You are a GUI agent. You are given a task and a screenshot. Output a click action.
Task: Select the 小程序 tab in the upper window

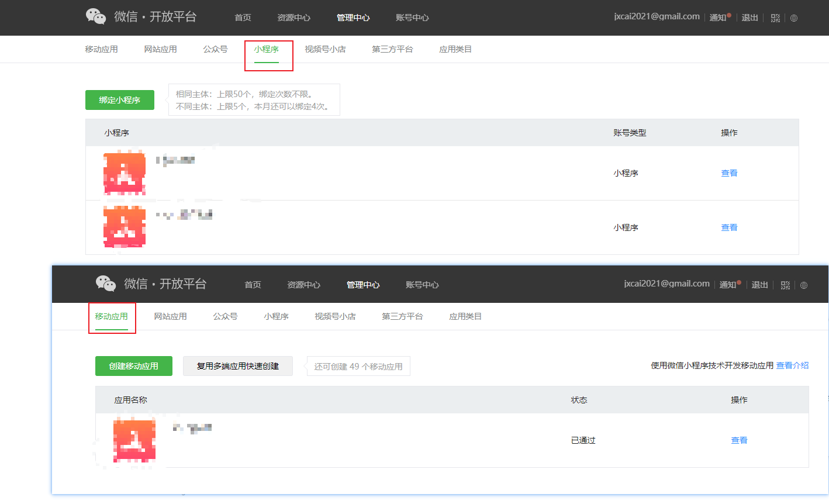point(266,49)
